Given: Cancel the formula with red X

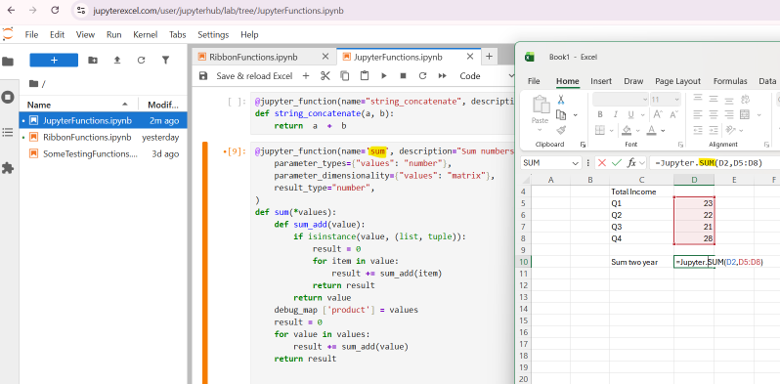Looking at the screenshot, I should [602, 163].
